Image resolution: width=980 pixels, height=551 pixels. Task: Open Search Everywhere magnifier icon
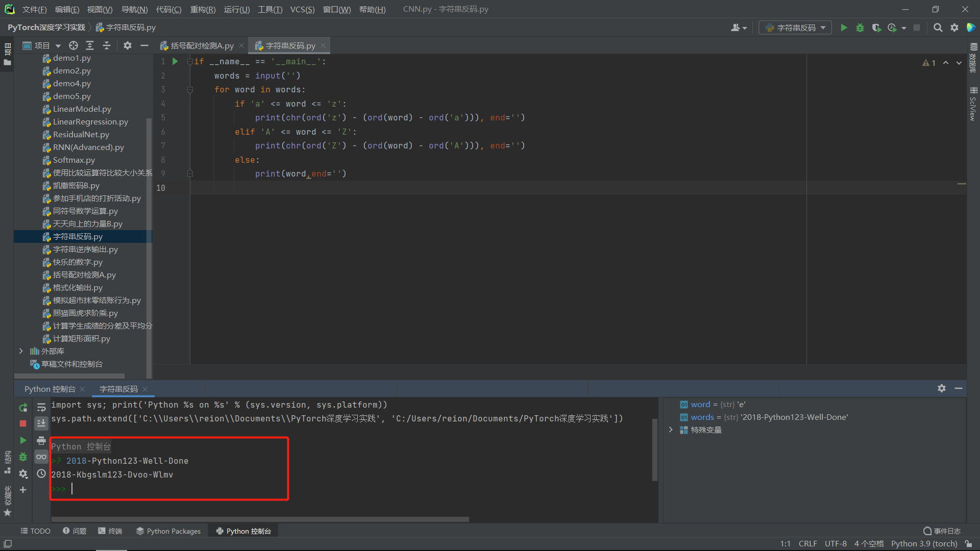coord(938,28)
